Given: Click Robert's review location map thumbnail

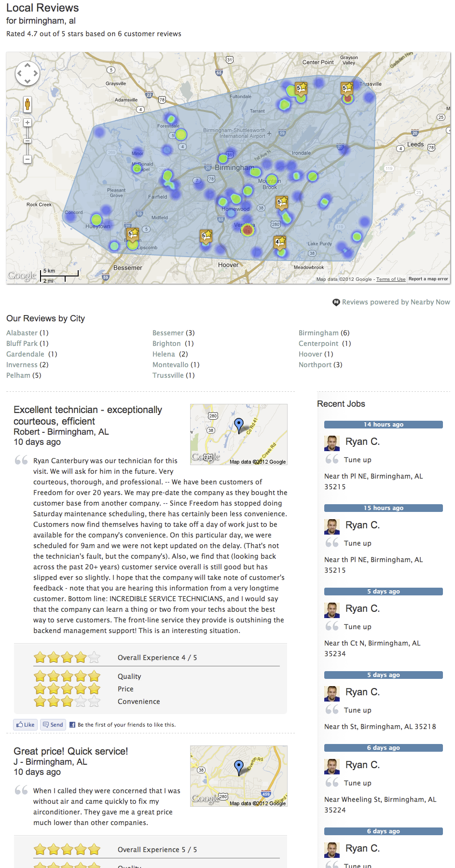Looking at the screenshot, I should click(x=239, y=435).
